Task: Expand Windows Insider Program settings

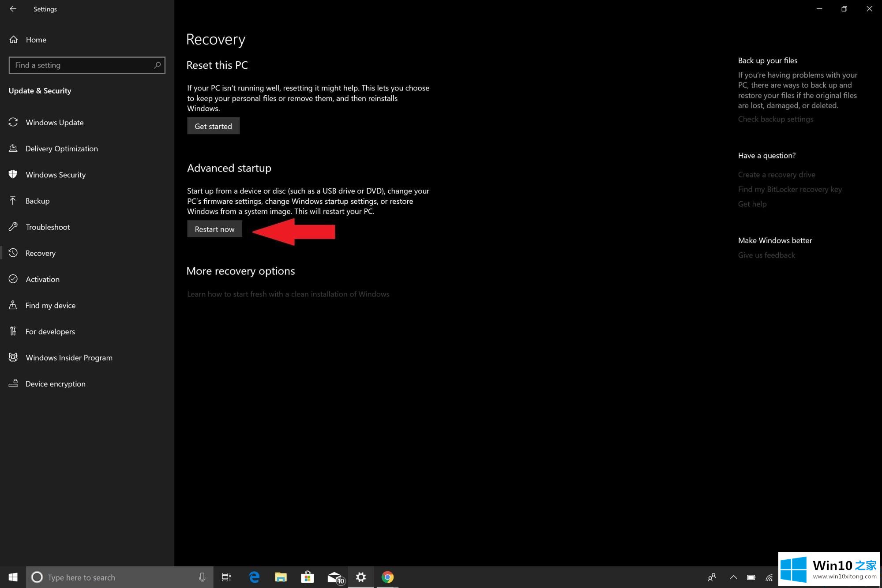Action: tap(68, 357)
